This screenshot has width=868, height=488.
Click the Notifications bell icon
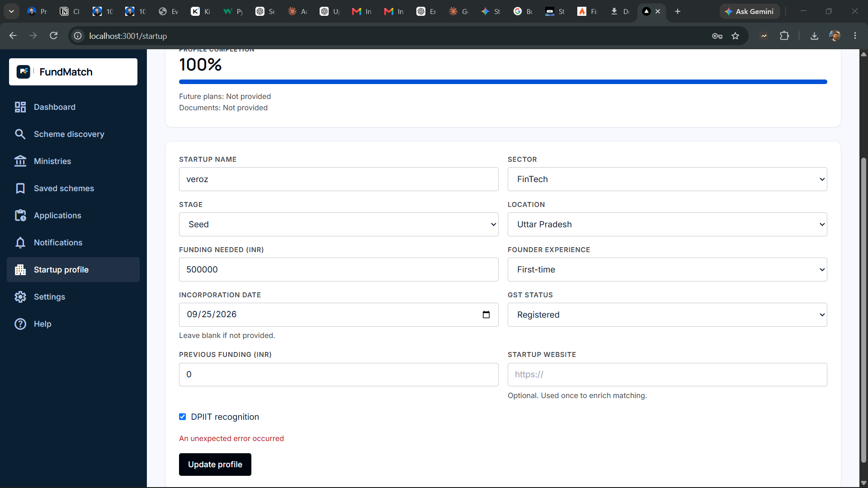[x=20, y=243]
